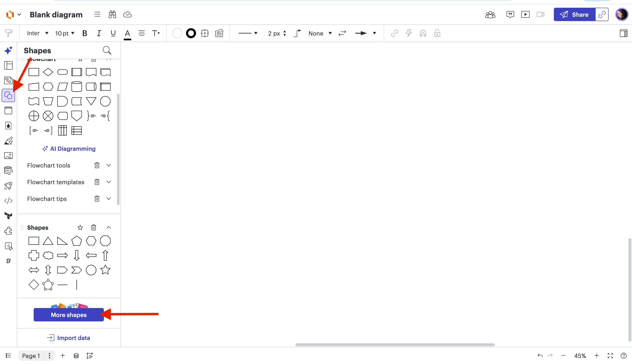This screenshot has width=632, height=364.
Task: Collapse the Shapes library section
Action: pos(109,227)
